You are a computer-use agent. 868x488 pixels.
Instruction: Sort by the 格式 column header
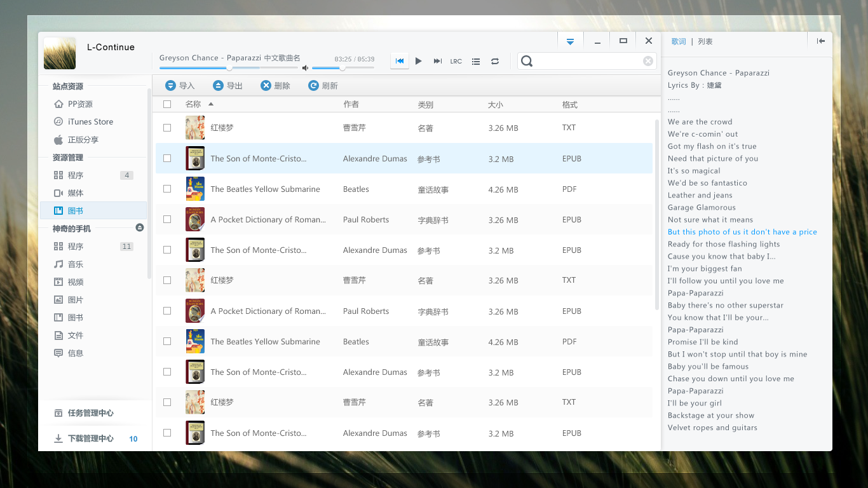pyautogui.click(x=570, y=104)
